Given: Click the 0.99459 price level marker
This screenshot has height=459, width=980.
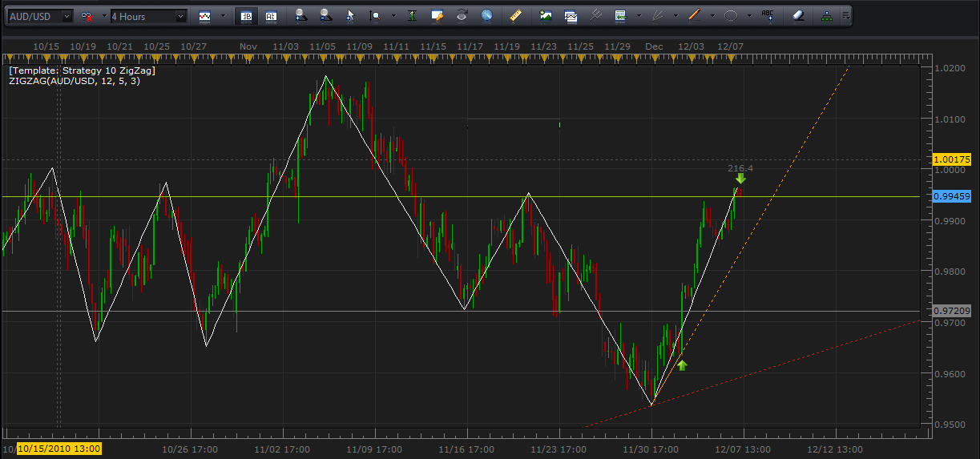Looking at the screenshot, I should [x=952, y=196].
